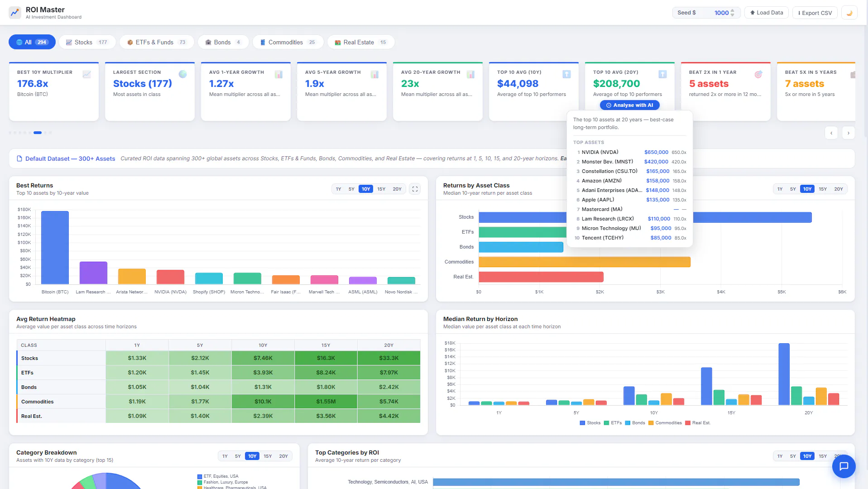Click Analyse with AI button
Viewport: 868px width, 489px height.
630,105
